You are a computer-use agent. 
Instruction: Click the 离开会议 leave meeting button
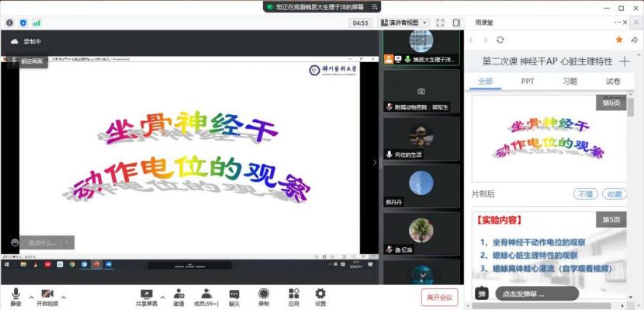[439, 298]
